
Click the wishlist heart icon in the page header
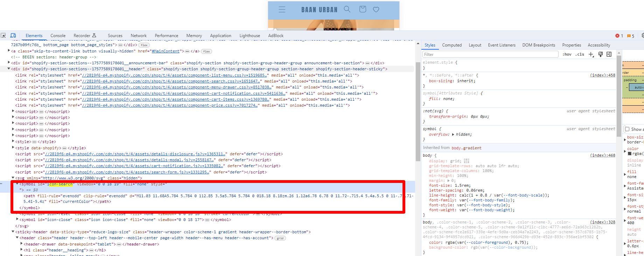(376, 9)
